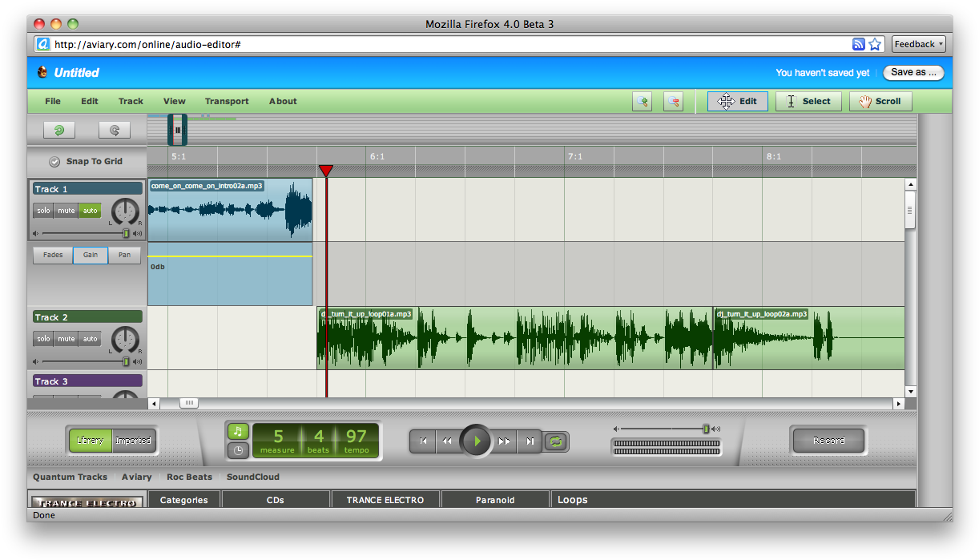Click the fast-forward button
Screen dimensions: 979x560
click(504, 441)
